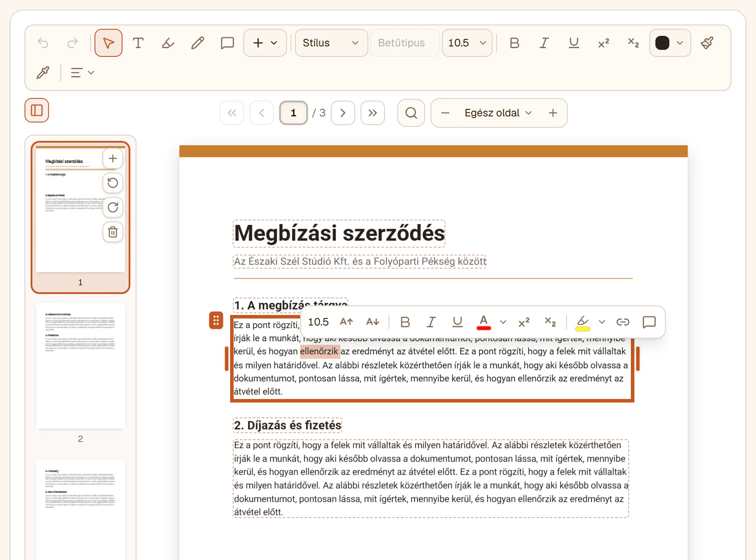This screenshot has width=756, height=560.
Task: Undo the last action
Action: (x=43, y=43)
